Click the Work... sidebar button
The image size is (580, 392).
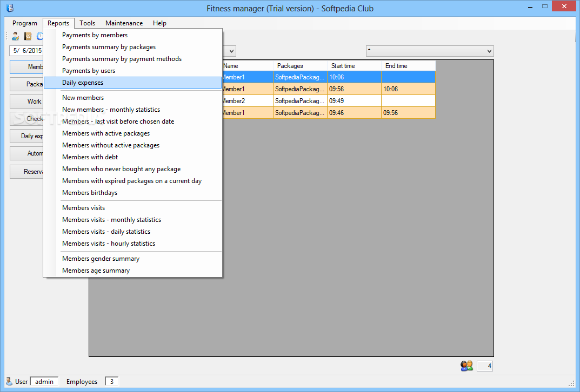point(27,101)
